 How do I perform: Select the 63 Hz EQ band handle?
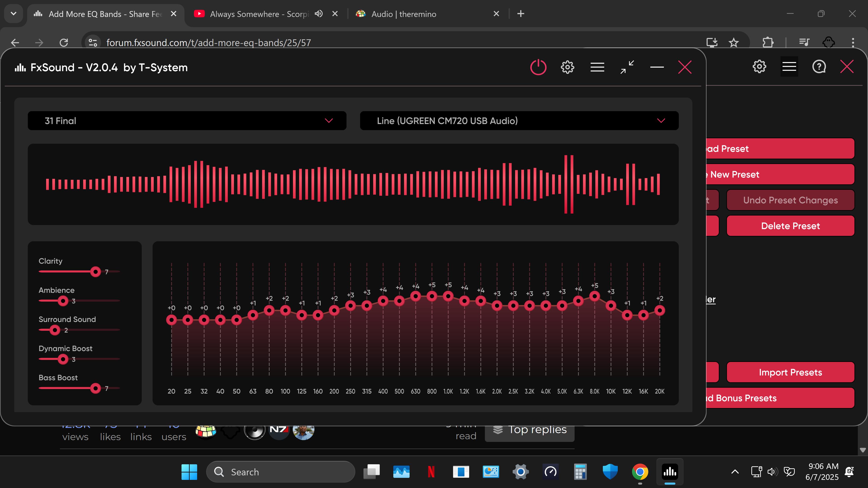pyautogui.click(x=253, y=315)
